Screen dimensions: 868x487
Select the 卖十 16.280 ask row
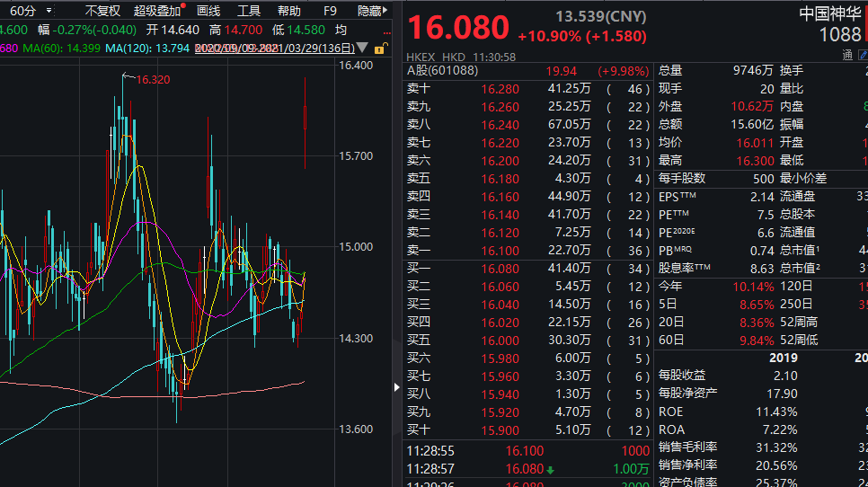(528, 89)
